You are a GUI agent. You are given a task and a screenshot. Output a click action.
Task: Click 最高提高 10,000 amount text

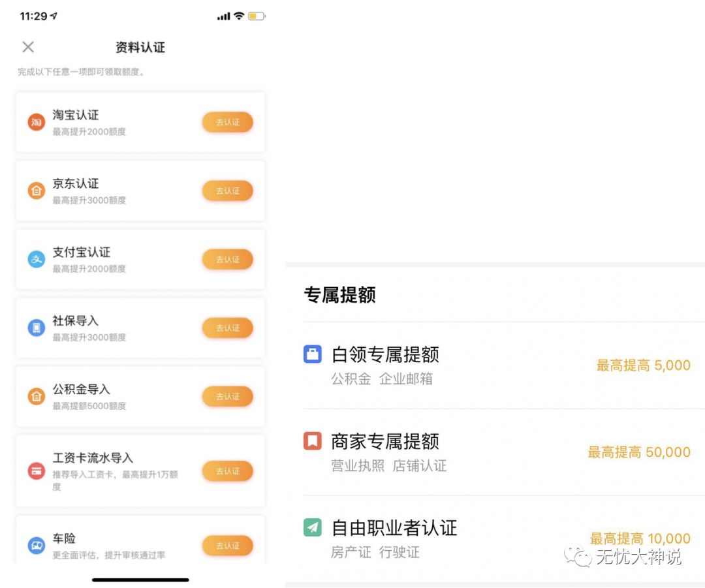click(x=640, y=538)
